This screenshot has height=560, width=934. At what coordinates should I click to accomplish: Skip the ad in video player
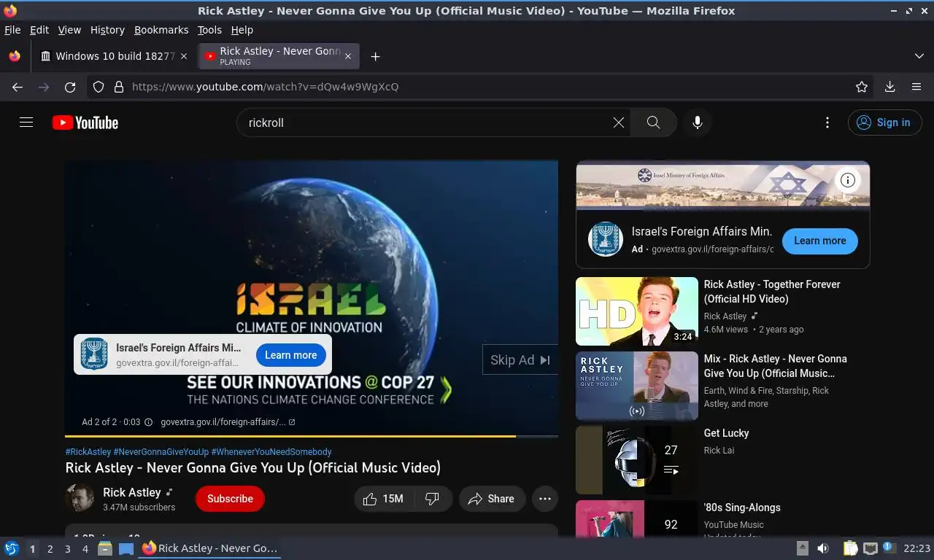[520, 359]
